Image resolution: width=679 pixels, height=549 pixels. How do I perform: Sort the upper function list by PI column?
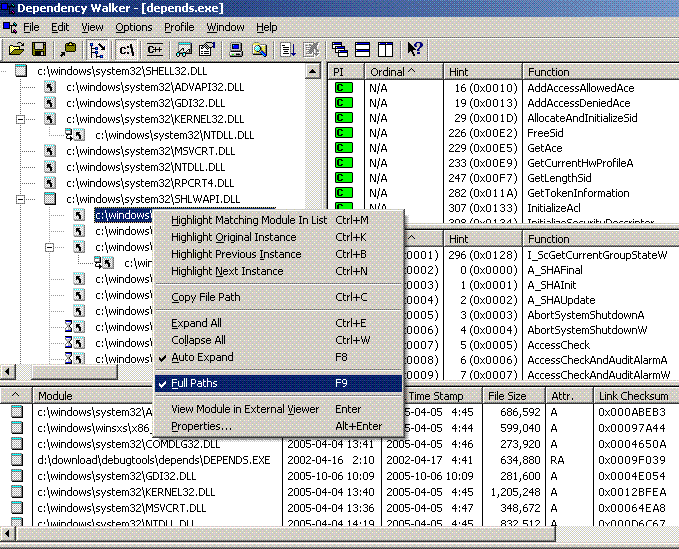[x=346, y=71]
